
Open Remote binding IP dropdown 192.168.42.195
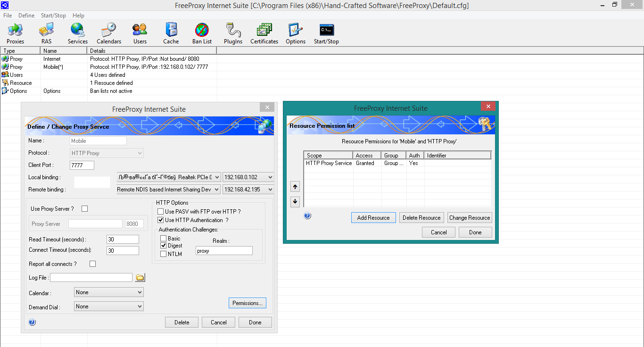pos(248,190)
